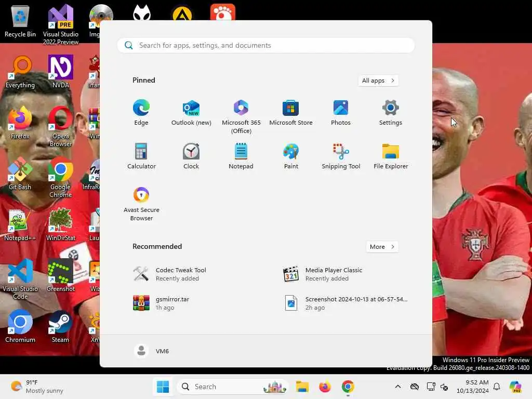Open the Edge pinned app
The height and width of the screenshot is (399, 532).
141,113
